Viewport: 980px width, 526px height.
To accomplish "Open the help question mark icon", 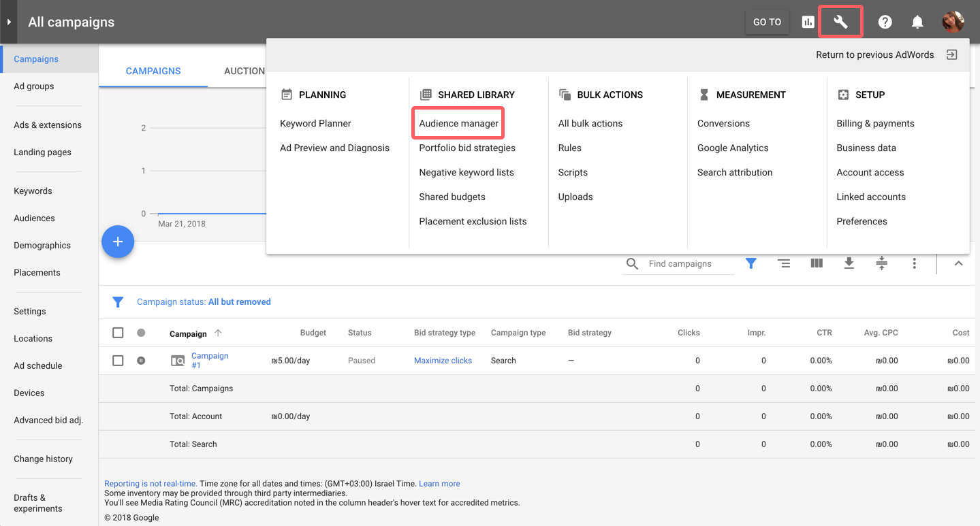I will click(x=885, y=22).
